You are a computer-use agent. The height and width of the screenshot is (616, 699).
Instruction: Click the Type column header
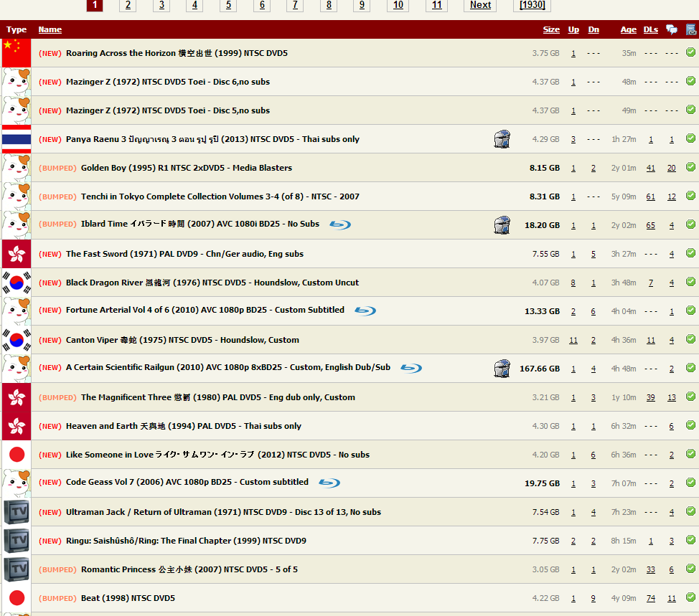coord(17,29)
